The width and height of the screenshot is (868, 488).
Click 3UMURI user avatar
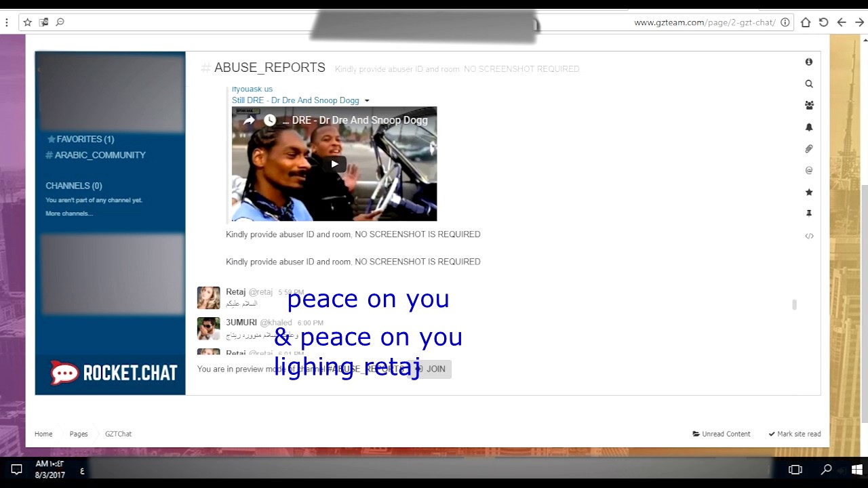click(x=208, y=329)
